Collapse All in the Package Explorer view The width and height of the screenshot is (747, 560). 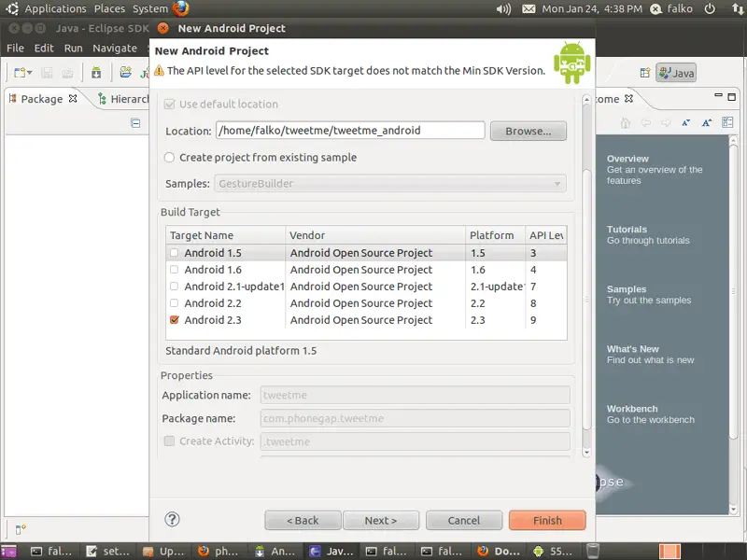pos(135,123)
